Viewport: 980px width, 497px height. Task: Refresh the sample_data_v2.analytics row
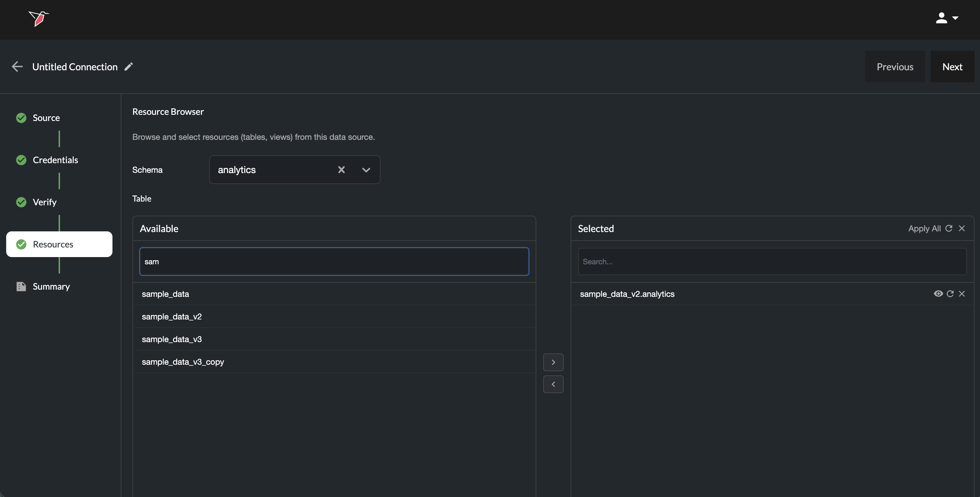tap(950, 293)
